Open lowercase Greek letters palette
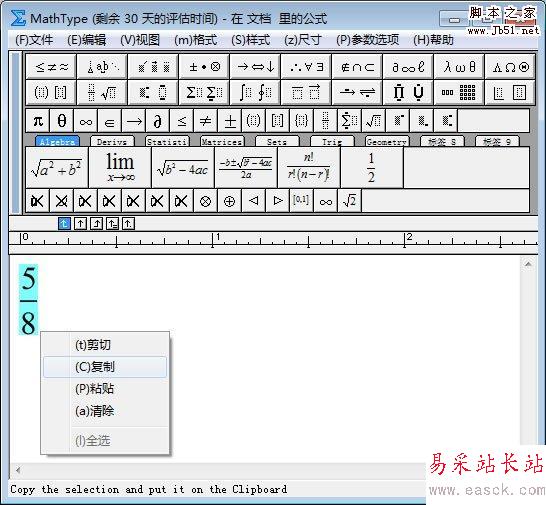The height and width of the screenshot is (505, 546). pyautogui.click(x=459, y=66)
